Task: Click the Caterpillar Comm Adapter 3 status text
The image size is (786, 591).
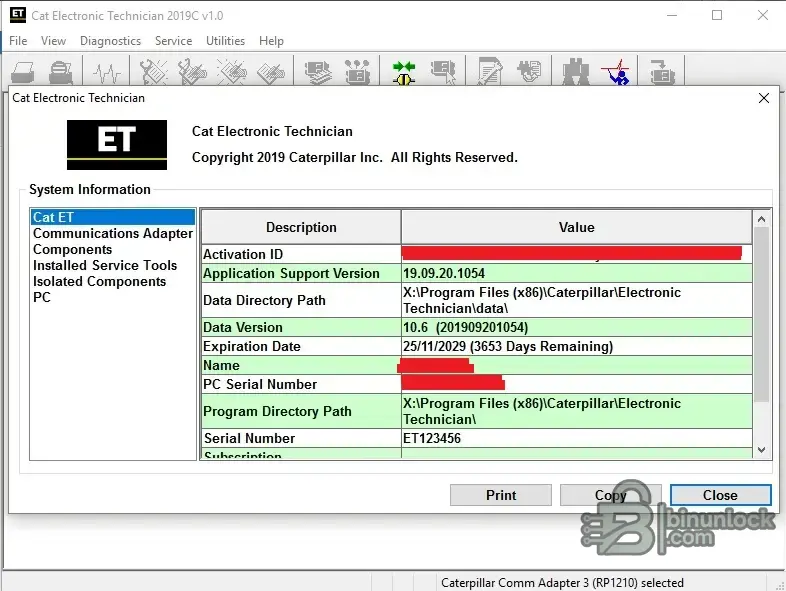Action: coord(562,582)
